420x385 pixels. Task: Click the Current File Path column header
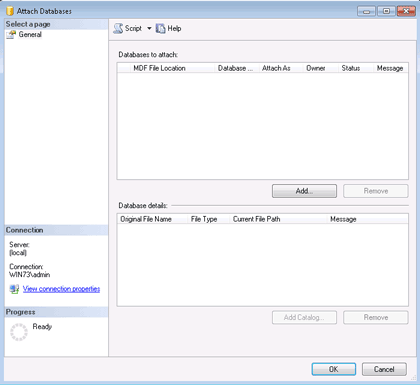pos(278,219)
